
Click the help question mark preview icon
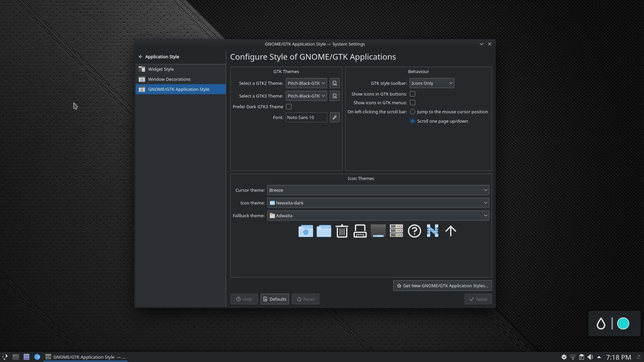tap(414, 231)
